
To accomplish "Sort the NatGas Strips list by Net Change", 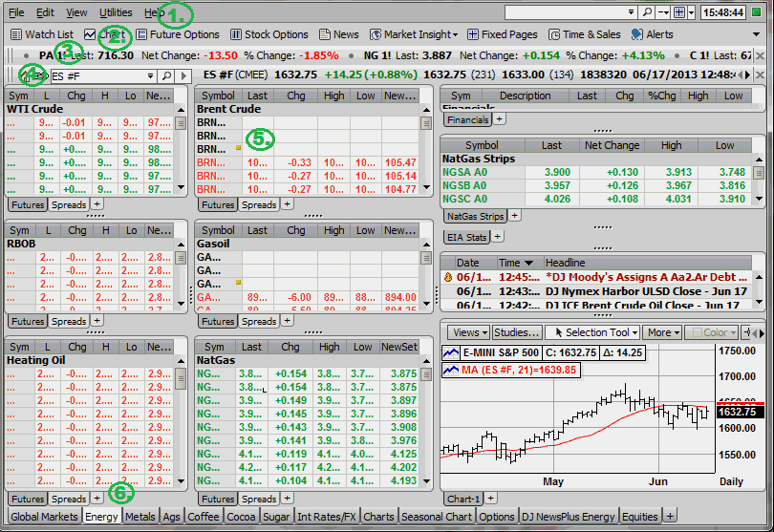I will pos(613,145).
